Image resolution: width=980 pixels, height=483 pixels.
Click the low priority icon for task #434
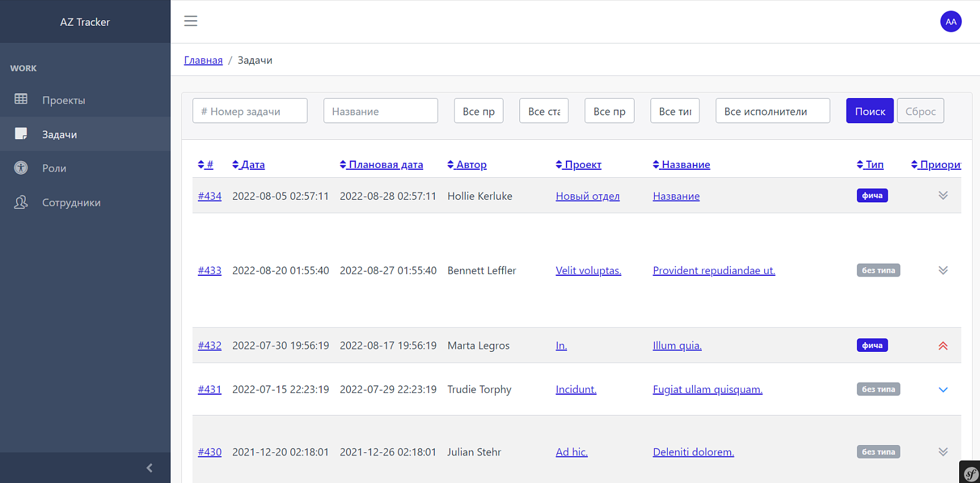click(943, 196)
